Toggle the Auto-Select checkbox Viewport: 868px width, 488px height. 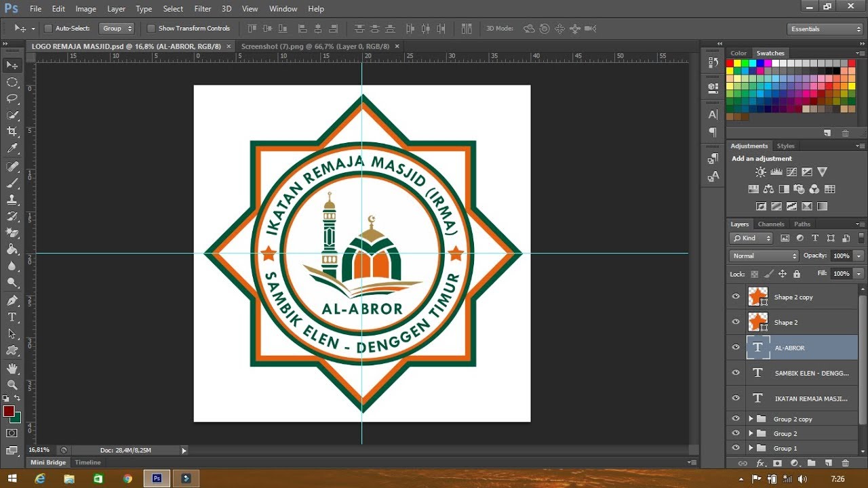48,28
